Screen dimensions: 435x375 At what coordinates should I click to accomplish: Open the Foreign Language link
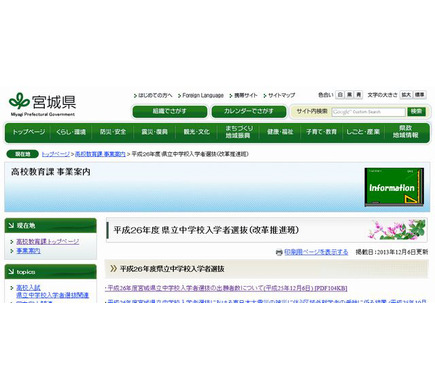(x=203, y=95)
